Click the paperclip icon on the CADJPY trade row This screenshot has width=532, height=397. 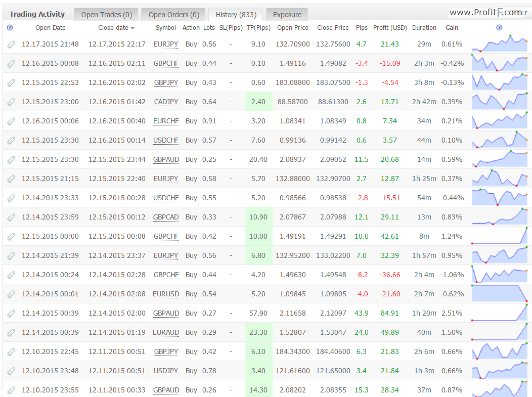[11, 102]
